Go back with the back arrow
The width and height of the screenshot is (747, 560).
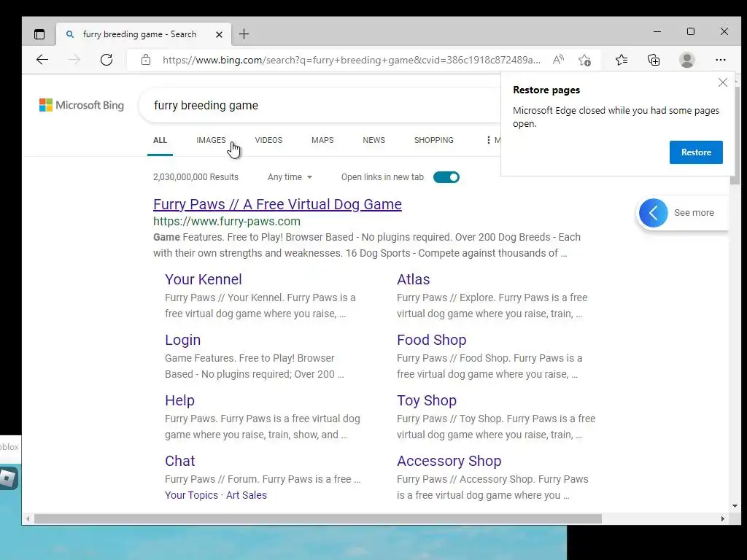pyautogui.click(x=42, y=60)
